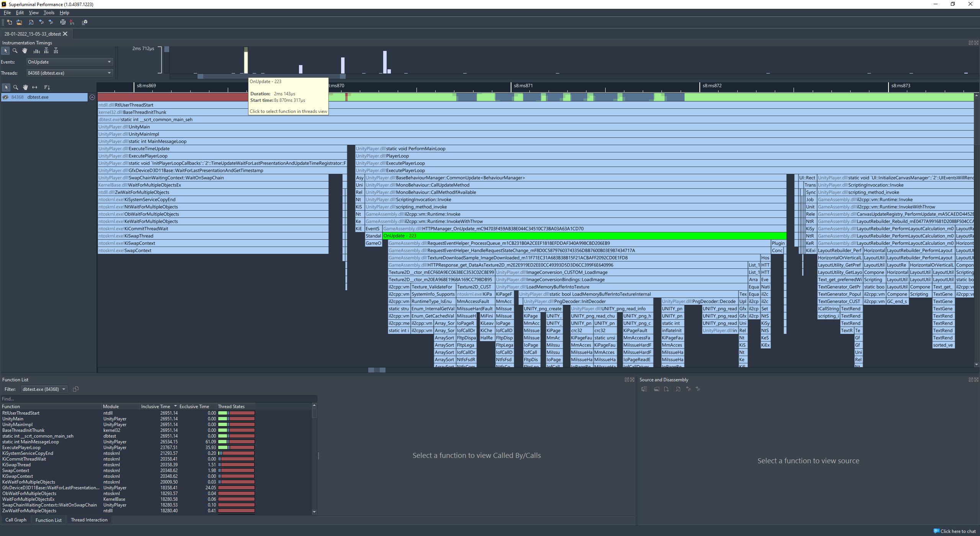Click the copy icon beside the Filter dropdown
The image size is (980, 536).
tap(76, 389)
